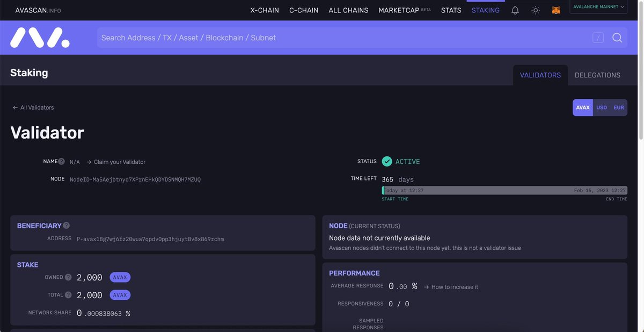Click the slash shortcut key icon
Viewport: 644px width, 332px height.
(x=598, y=38)
